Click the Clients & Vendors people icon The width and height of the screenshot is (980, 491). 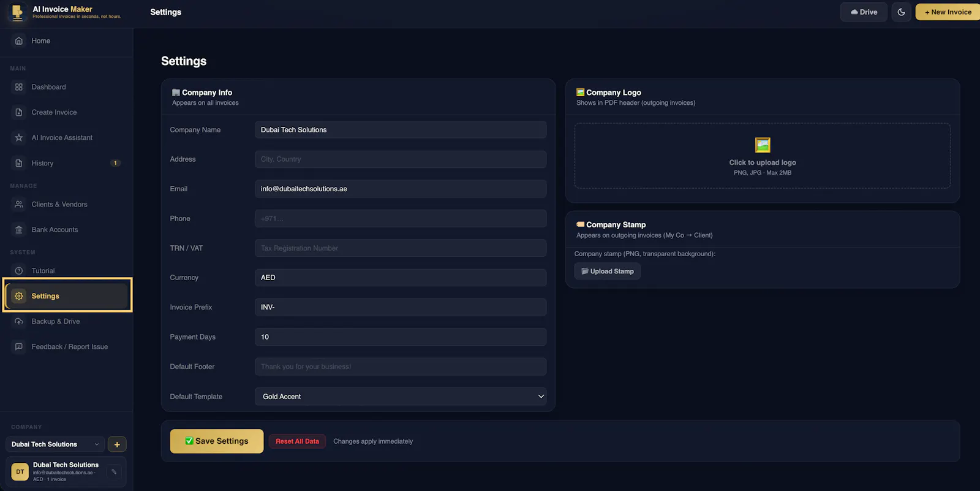pos(19,204)
